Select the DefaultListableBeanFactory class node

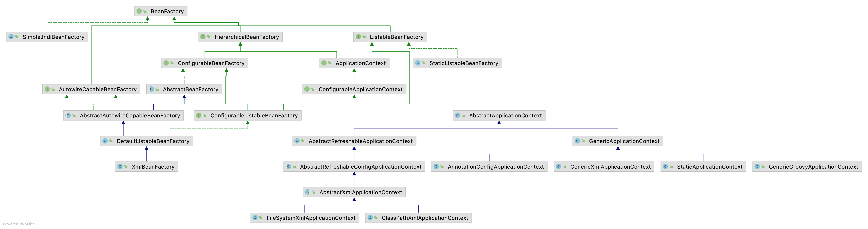tap(153, 141)
